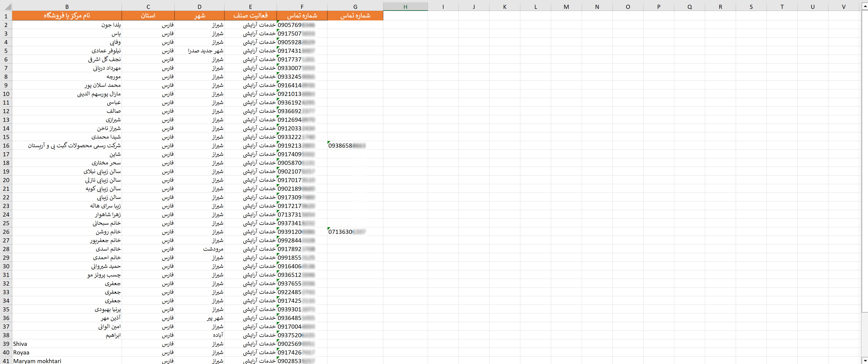The width and height of the screenshot is (868, 364).
Task: Select cell 'سالن زیبایی نیلای'
Action: (x=67, y=171)
